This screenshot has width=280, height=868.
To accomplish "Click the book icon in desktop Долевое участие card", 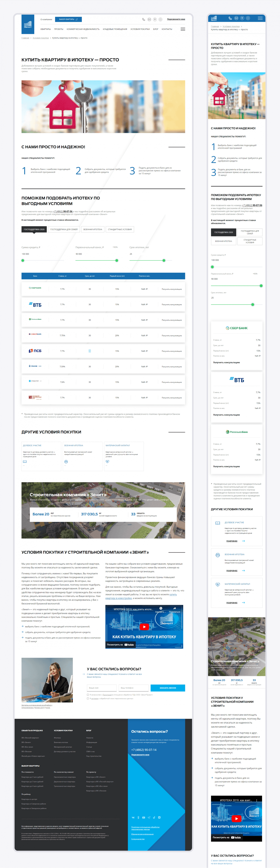I will coord(25,462).
